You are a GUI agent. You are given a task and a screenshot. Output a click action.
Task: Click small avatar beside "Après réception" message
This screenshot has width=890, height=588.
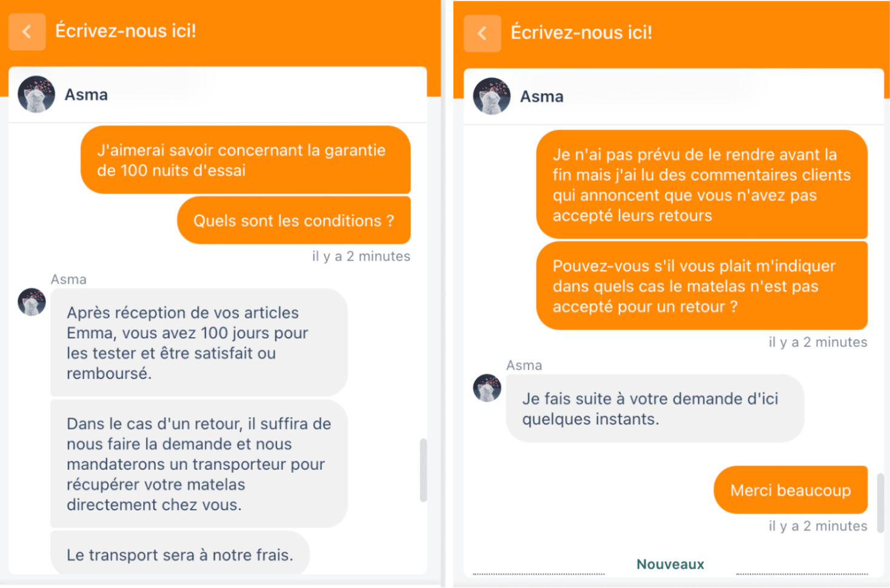(x=32, y=302)
